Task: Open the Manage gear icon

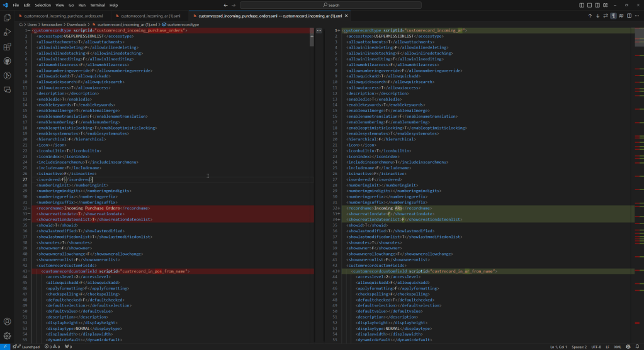Action: tap(7, 336)
